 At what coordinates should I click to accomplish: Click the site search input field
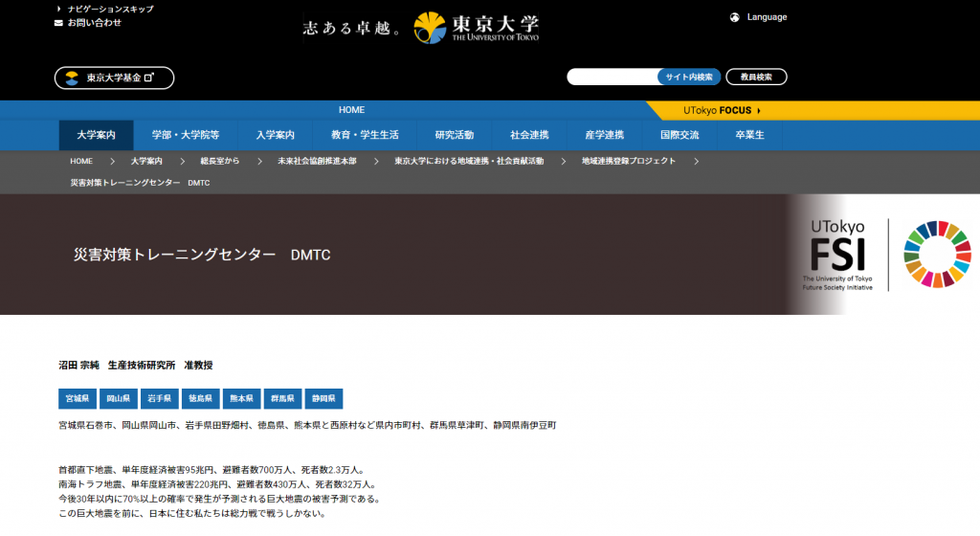[x=612, y=77]
